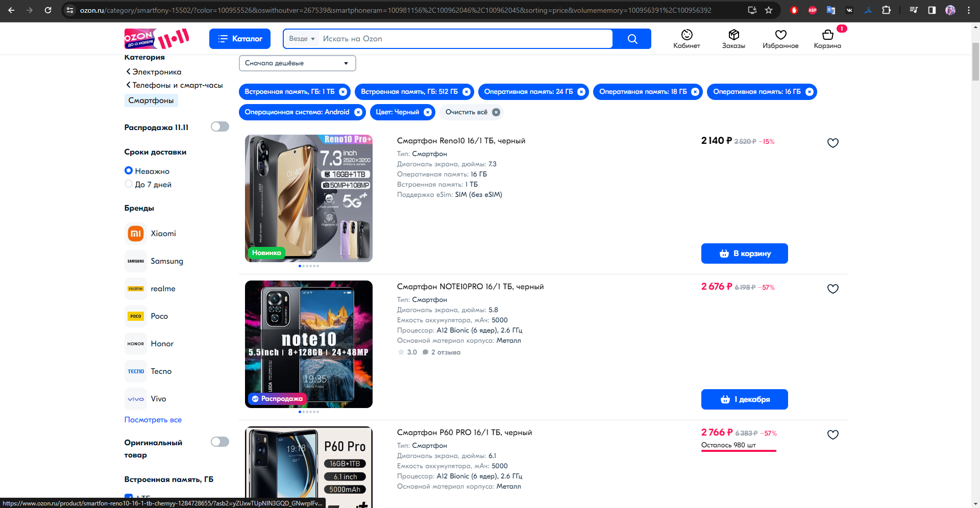Open Смартфон P60 PRO 16/1 ТБ product title

(464, 433)
